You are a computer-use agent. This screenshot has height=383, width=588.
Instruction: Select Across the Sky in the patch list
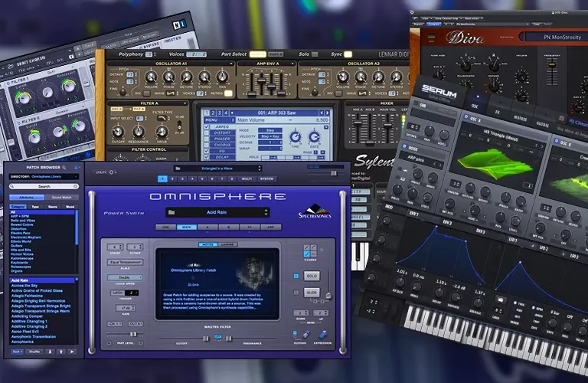(x=25, y=286)
